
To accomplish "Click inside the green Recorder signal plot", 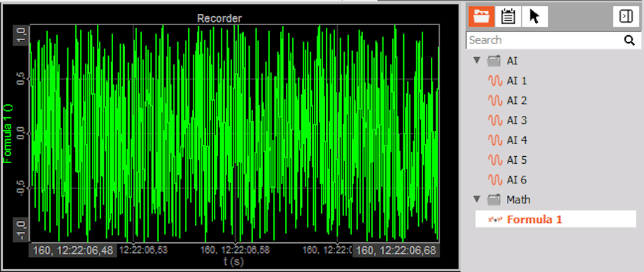I will tap(235, 133).
